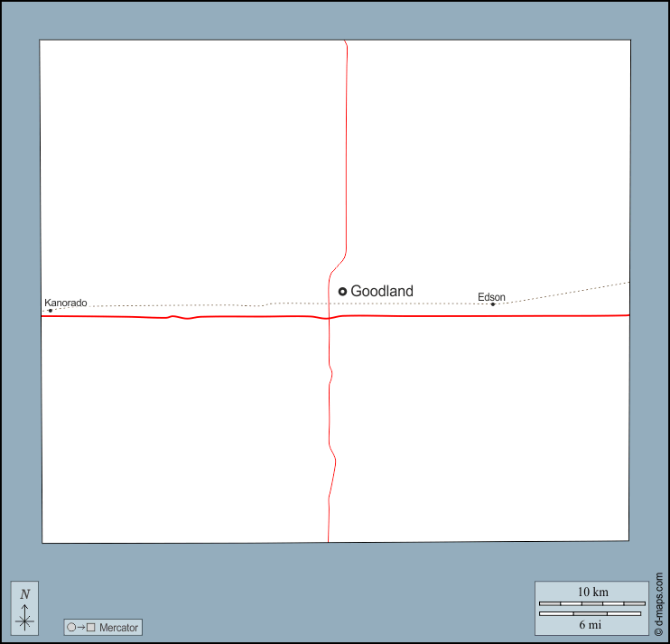Click the mile scale bar graphic
This screenshot has width=670, height=644.
pyautogui.click(x=591, y=614)
